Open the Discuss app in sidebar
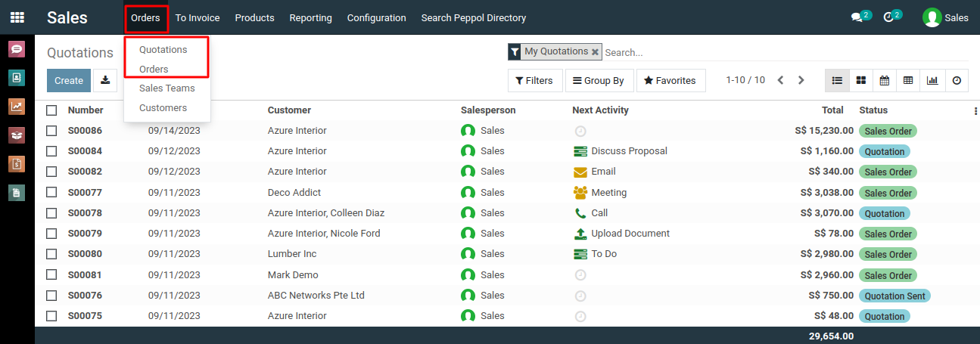The image size is (980, 344). [17, 49]
